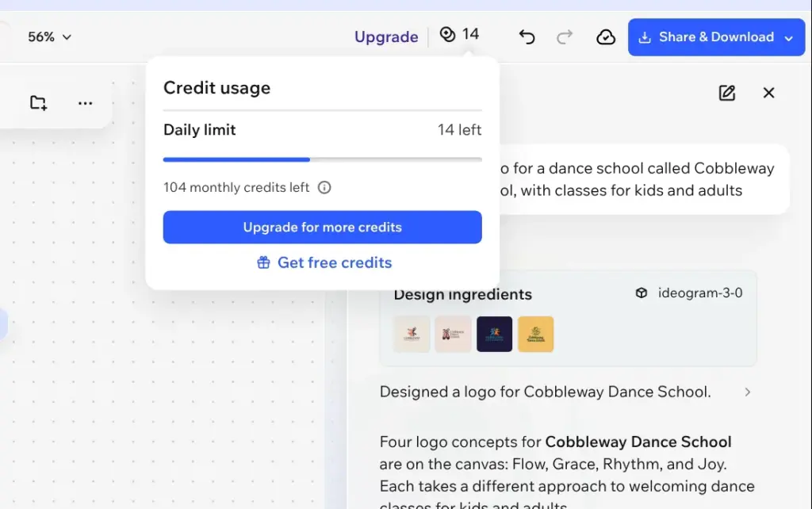Select the first beige logo thumbnail
812x509 pixels.
click(412, 334)
